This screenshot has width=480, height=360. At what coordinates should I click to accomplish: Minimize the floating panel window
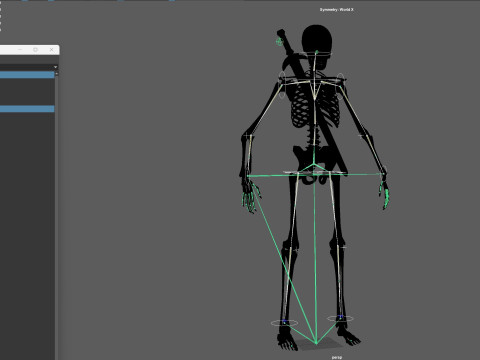[20, 50]
